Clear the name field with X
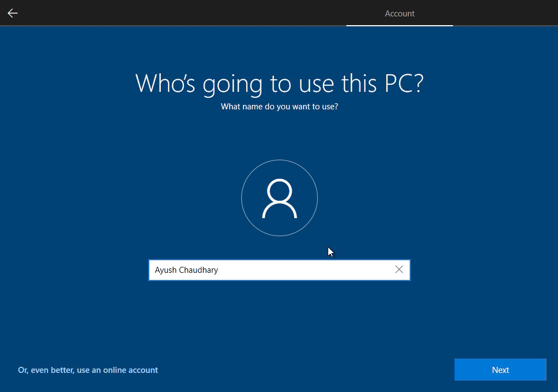Viewport: 558px width, 392px height. click(399, 270)
